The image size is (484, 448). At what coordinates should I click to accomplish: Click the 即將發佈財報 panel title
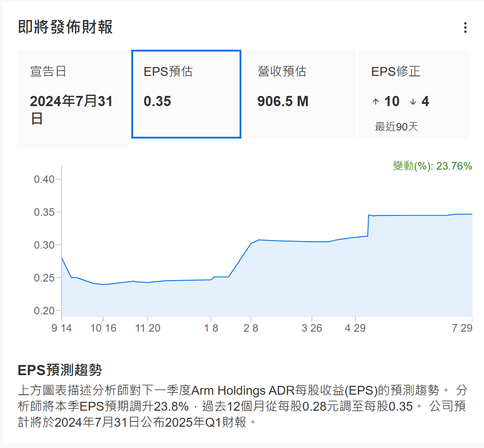point(65,27)
